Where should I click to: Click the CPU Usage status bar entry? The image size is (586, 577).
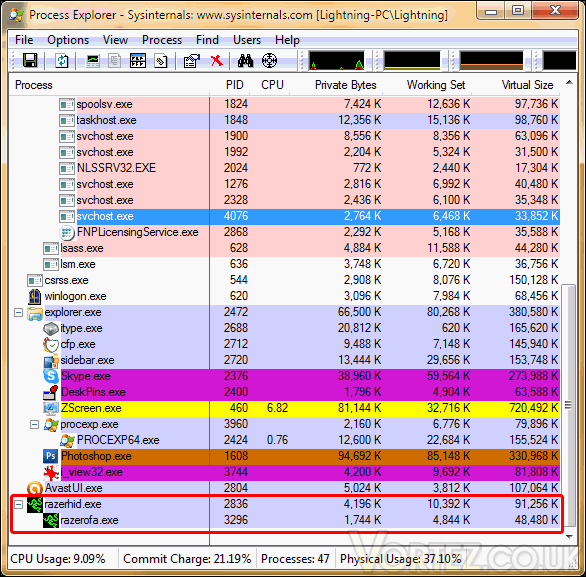tap(58, 559)
